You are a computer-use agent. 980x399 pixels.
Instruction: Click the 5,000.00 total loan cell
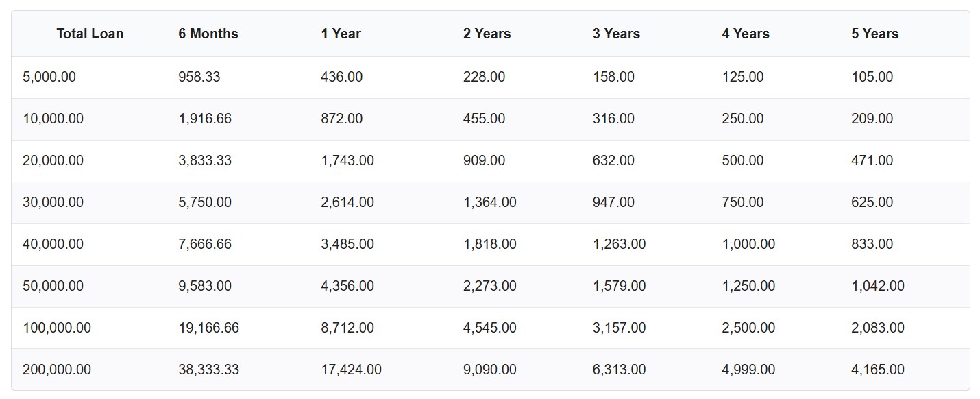[49, 77]
